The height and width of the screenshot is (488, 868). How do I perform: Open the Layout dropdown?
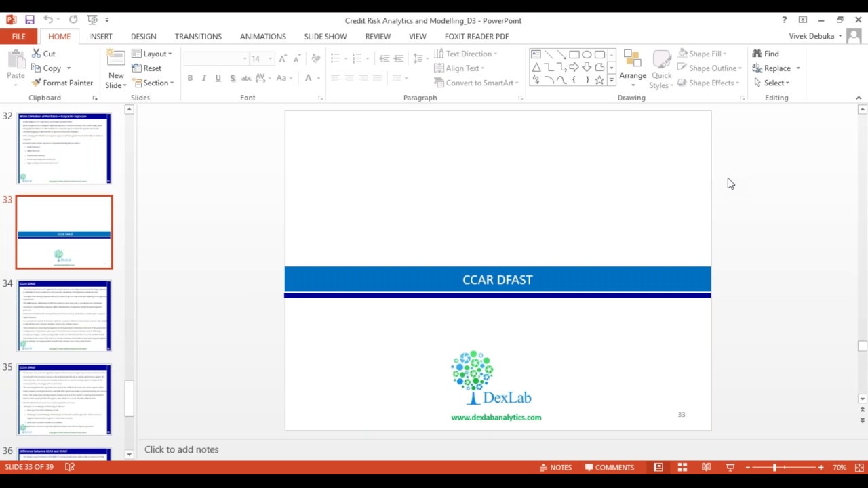[153, 54]
